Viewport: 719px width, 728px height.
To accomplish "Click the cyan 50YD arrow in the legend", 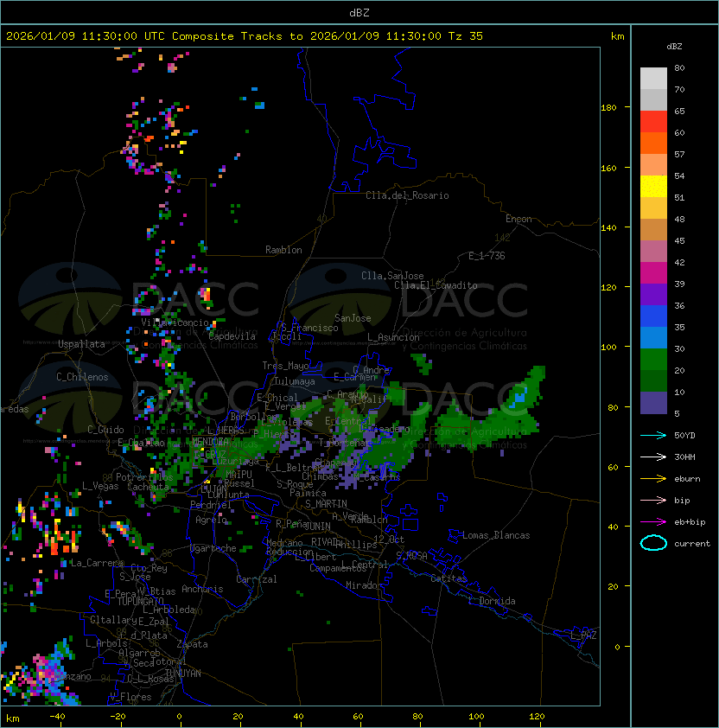I will (x=653, y=435).
